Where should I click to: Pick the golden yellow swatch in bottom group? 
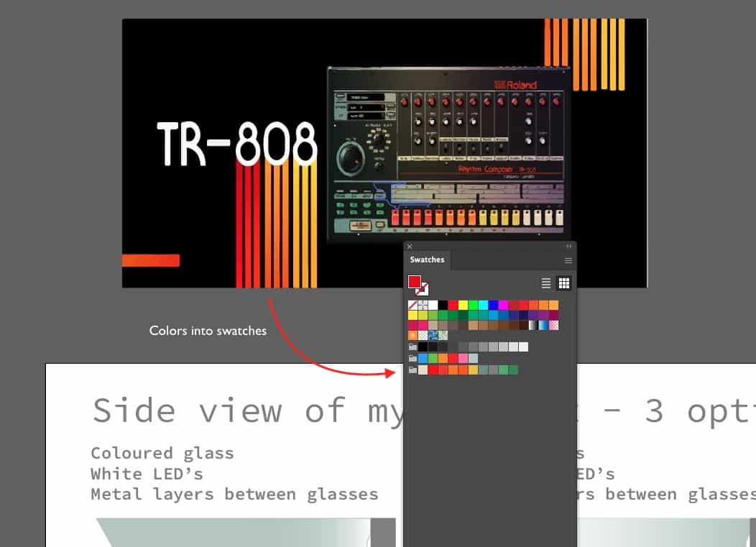click(x=474, y=370)
